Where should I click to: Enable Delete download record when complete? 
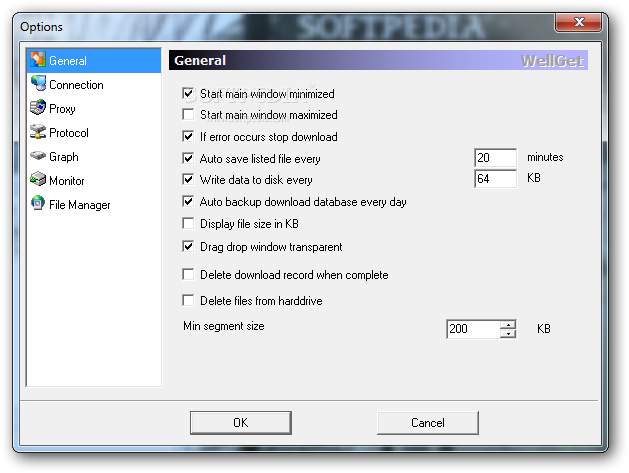click(x=188, y=274)
